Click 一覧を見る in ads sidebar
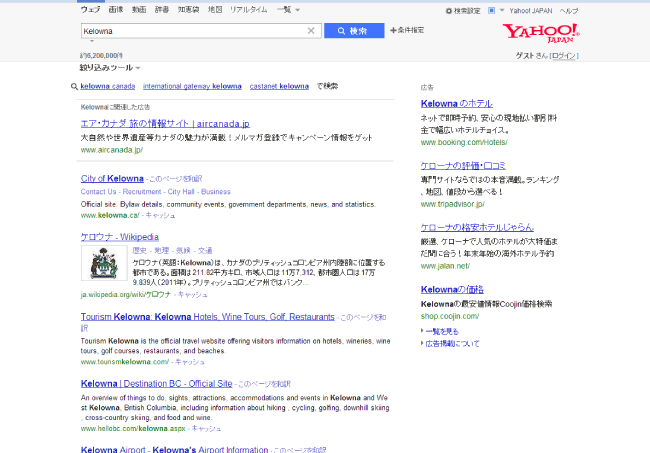 coord(442,332)
